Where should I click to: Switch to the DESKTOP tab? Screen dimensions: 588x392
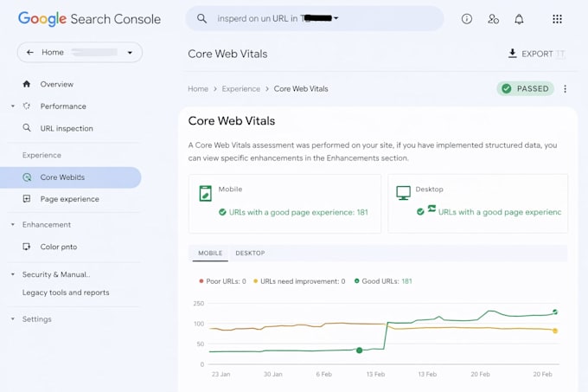point(250,254)
